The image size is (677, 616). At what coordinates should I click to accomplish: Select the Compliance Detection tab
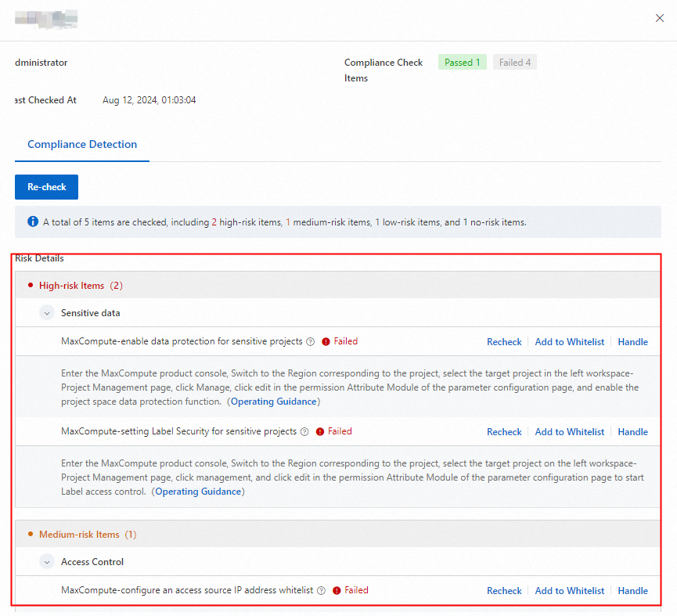[82, 144]
